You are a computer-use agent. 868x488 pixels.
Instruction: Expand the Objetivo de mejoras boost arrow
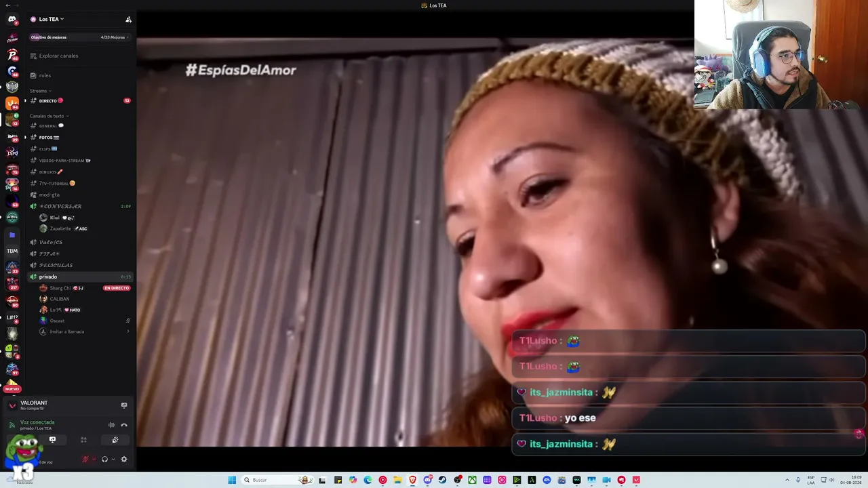(x=128, y=37)
